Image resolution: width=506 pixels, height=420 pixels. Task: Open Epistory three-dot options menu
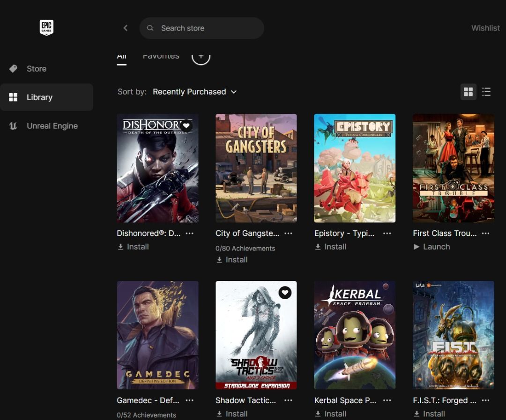(387, 233)
